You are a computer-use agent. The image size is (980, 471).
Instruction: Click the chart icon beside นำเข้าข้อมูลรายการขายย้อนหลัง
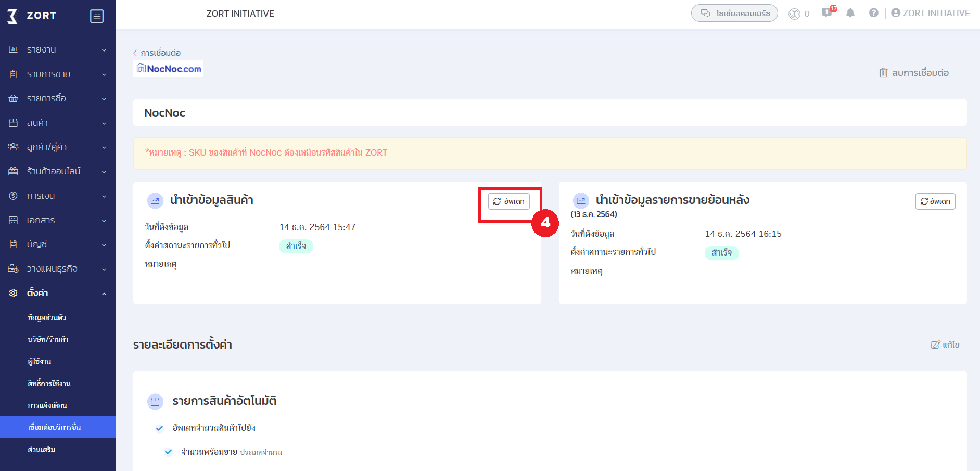pos(581,200)
